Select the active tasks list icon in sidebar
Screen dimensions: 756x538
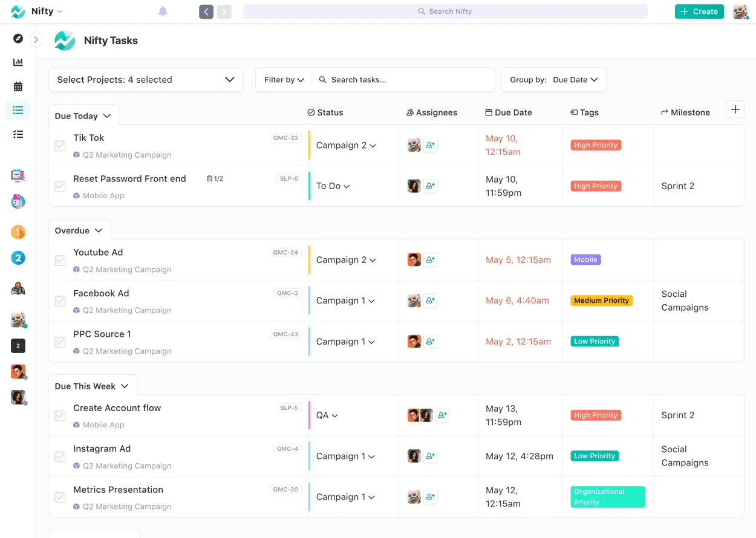click(18, 110)
